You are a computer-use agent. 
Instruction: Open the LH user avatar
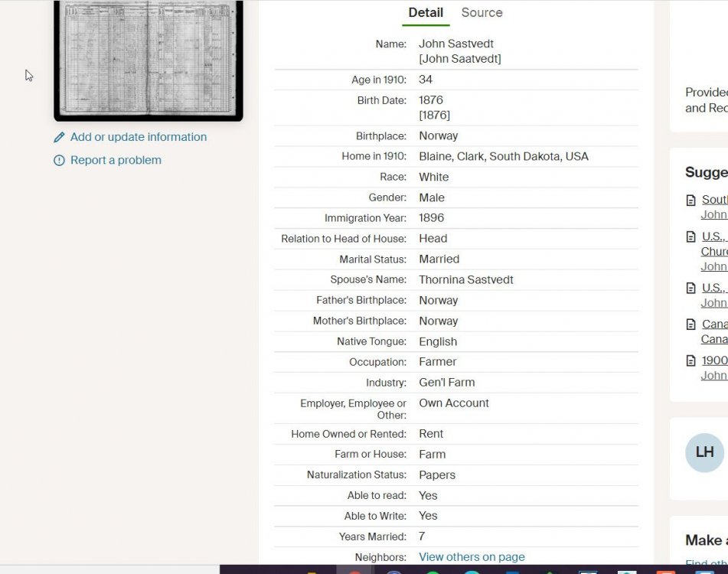click(704, 452)
